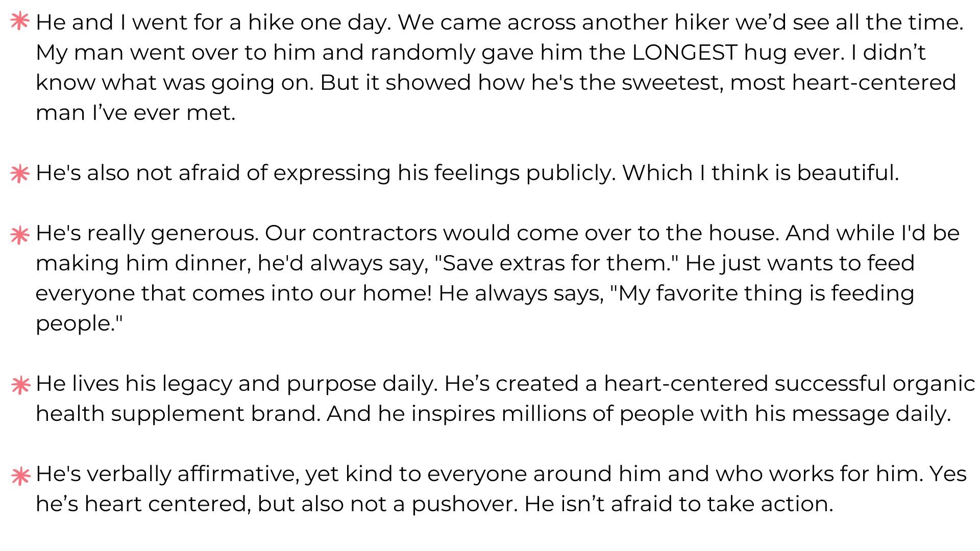Click the asterisk bullet before "He's also not afraid"
The width and height of the screenshot is (980, 551).
[x=19, y=173]
